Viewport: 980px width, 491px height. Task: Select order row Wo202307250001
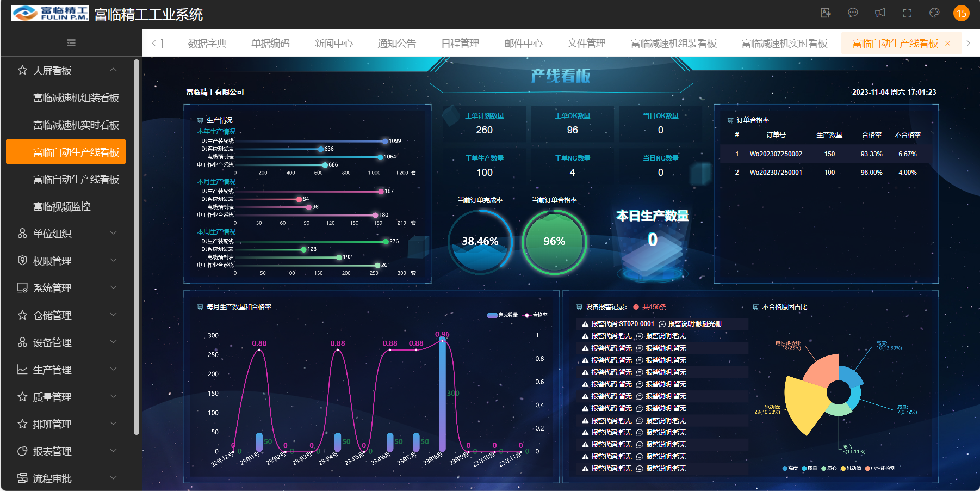point(826,173)
